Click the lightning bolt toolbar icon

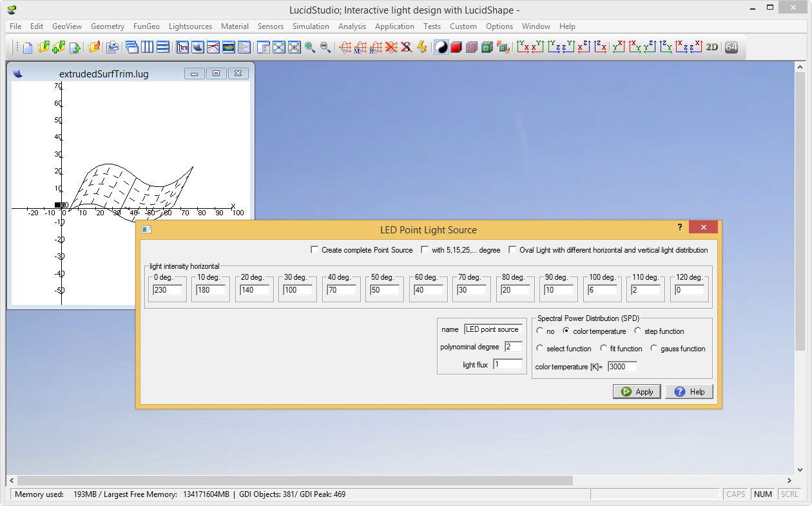(x=422, y=47)
